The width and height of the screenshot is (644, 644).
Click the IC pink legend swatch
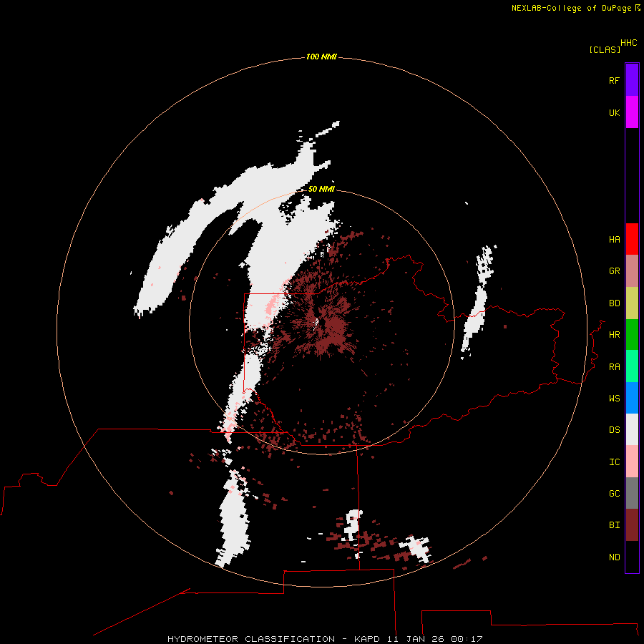632,462
